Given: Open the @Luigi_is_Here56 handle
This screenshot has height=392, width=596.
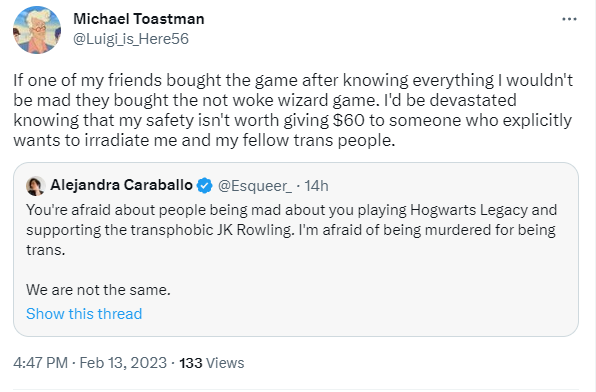Looking at the screenshot, I should 131,39.
